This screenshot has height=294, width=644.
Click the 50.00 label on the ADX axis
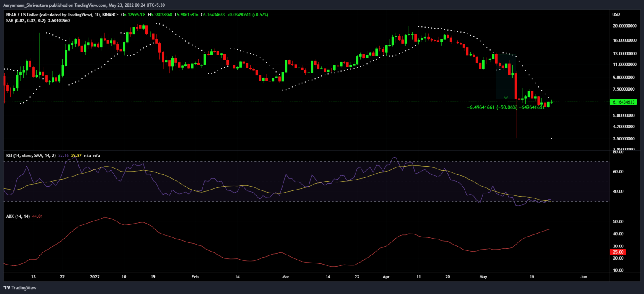[x=619, y=221]
